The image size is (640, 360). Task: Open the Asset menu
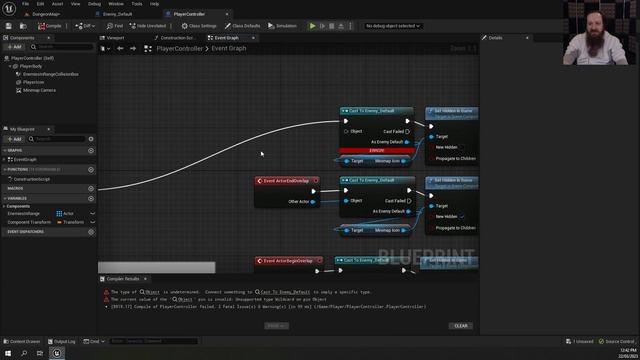click(57, 4)
